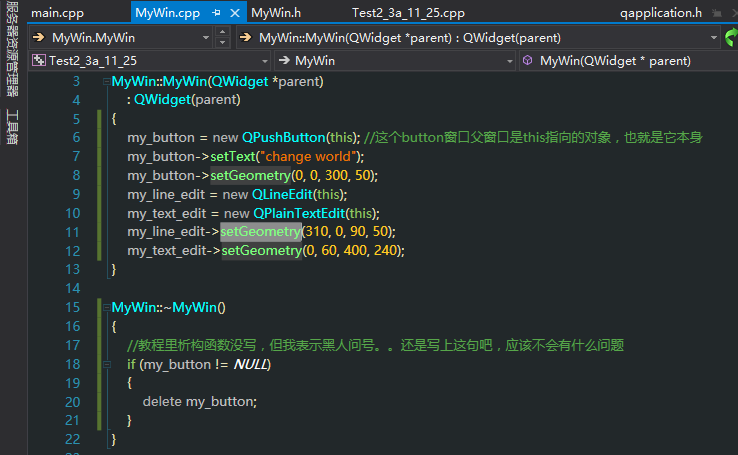Click the Test2_3a_11_25 project icon

click(x=39, y=60)
